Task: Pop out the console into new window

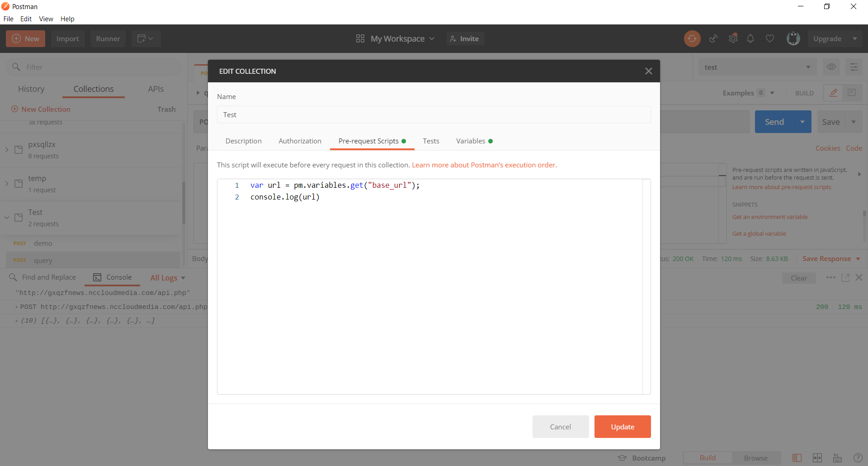Action: pos(845,277)
